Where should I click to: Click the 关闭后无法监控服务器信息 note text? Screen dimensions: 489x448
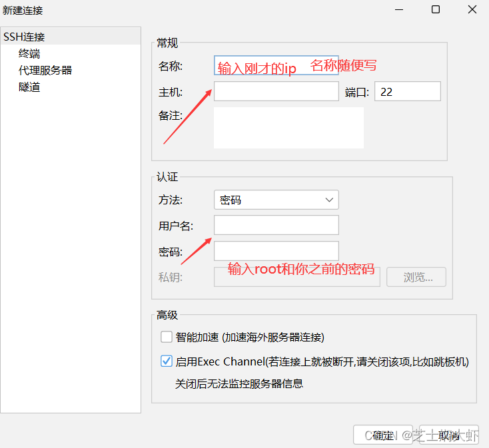coord(239,383)
